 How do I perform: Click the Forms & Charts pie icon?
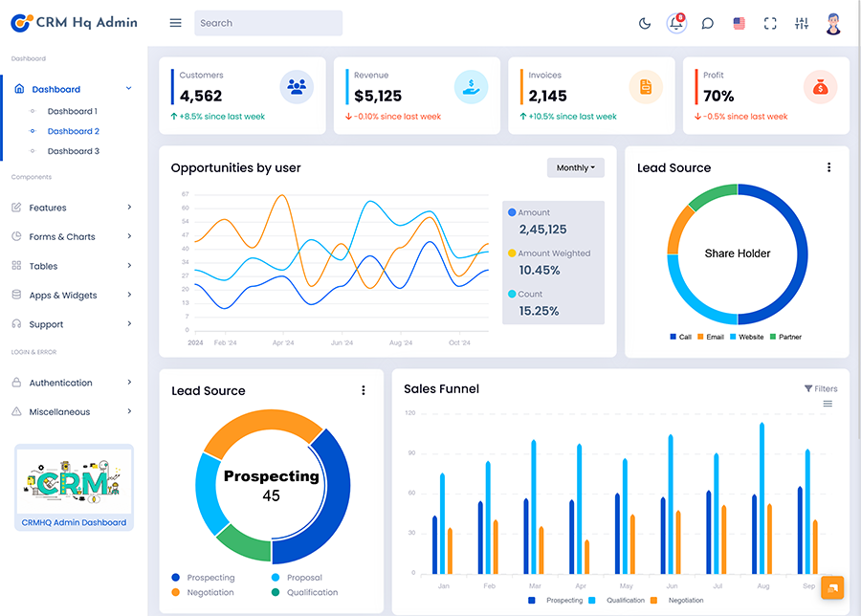(x=16, y=236)
